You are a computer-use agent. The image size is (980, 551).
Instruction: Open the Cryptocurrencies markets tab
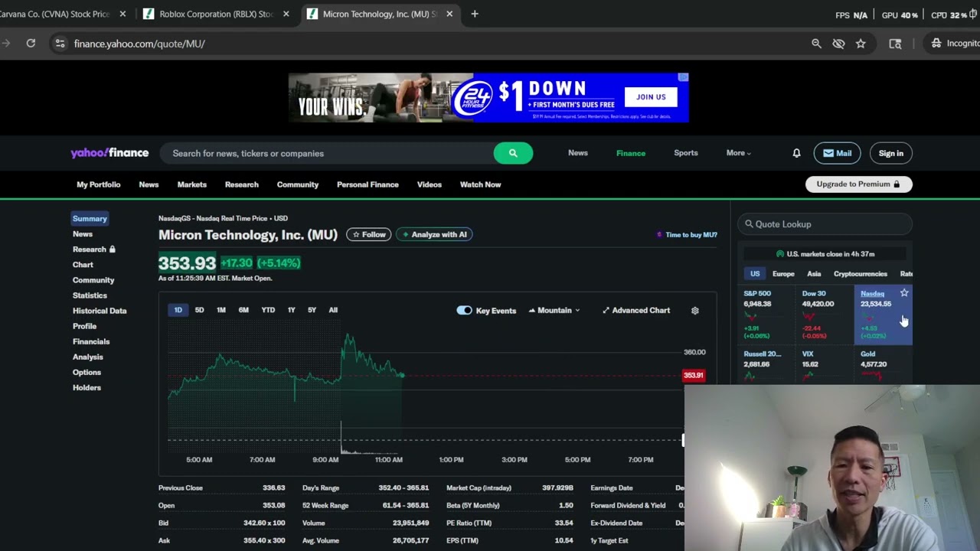(861, 274)
